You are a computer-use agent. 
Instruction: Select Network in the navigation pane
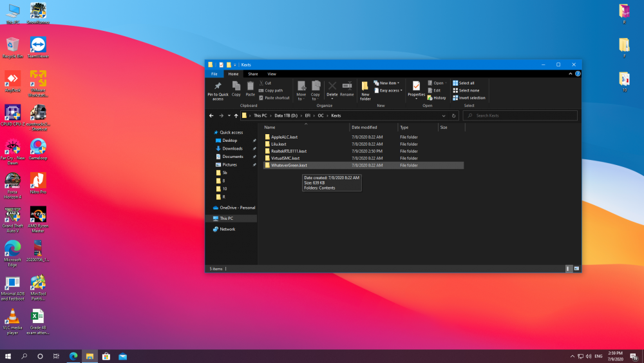point(227,230)
